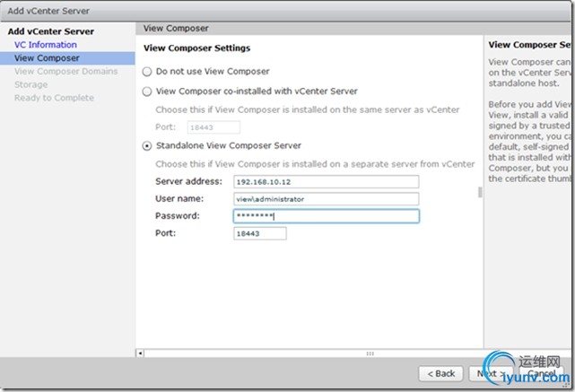The height and width of the screenshot is (392, 575).
Task: Click View Composer Domains step
Action: (66, 71)
